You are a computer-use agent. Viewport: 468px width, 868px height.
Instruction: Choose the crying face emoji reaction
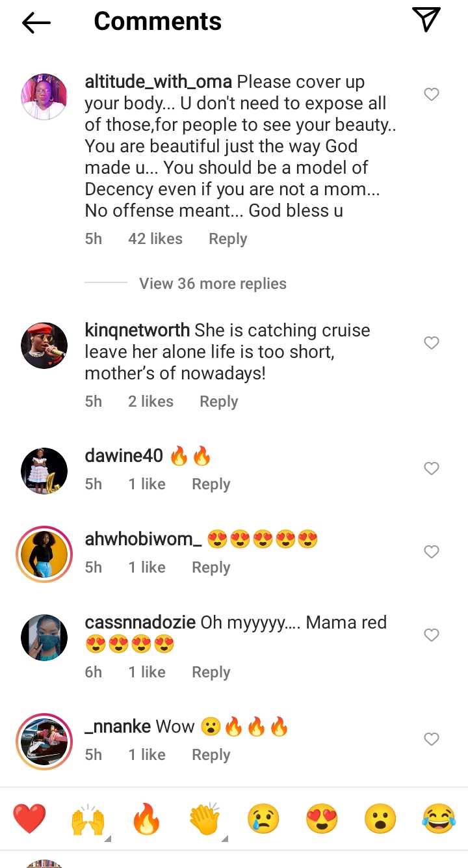(263, 819)
